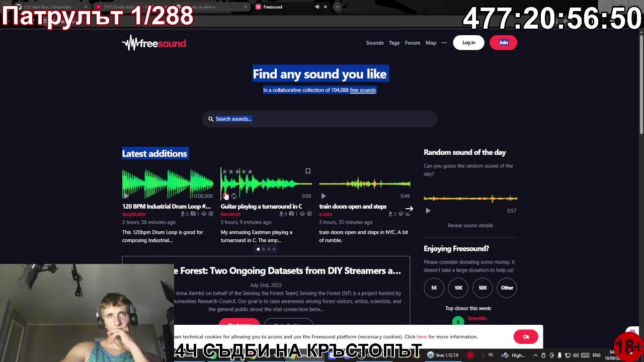Screen dimensions: 644x362
Task: Play the 120 BPM Industrial Drum Loop
Action: [126, 196]
